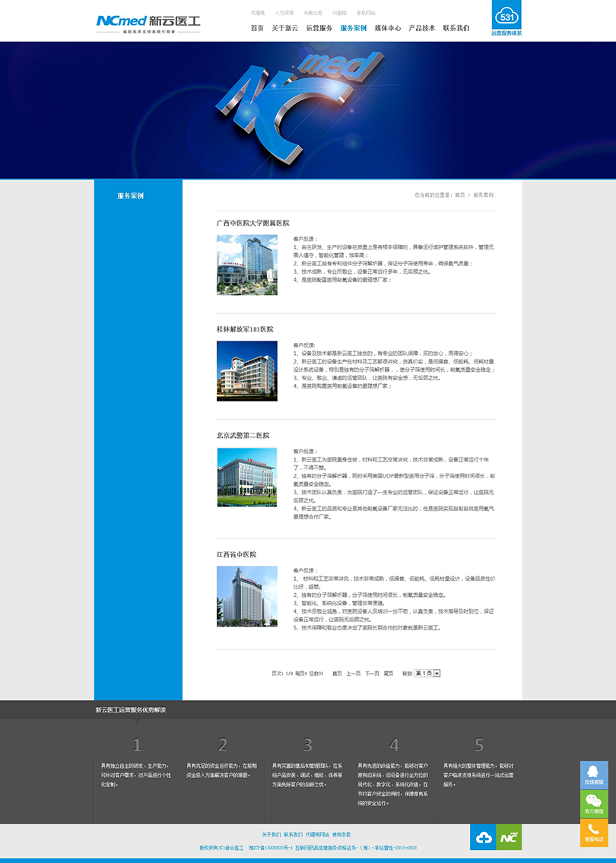Click the blue cloud-plus icon in footer
The image size is (616, 863).
click(x=483, y=837)
